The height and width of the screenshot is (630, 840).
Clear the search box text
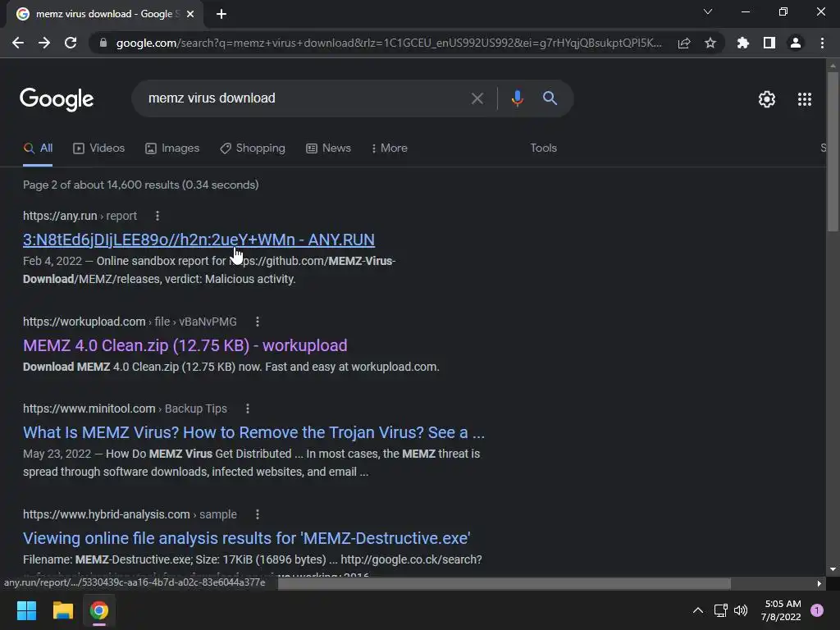pos(477,98)
